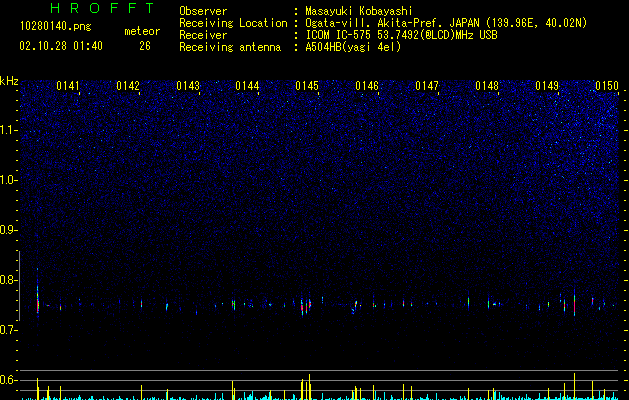Click the meteor count 26
The image size is (629, 400).
pos(145,46)
